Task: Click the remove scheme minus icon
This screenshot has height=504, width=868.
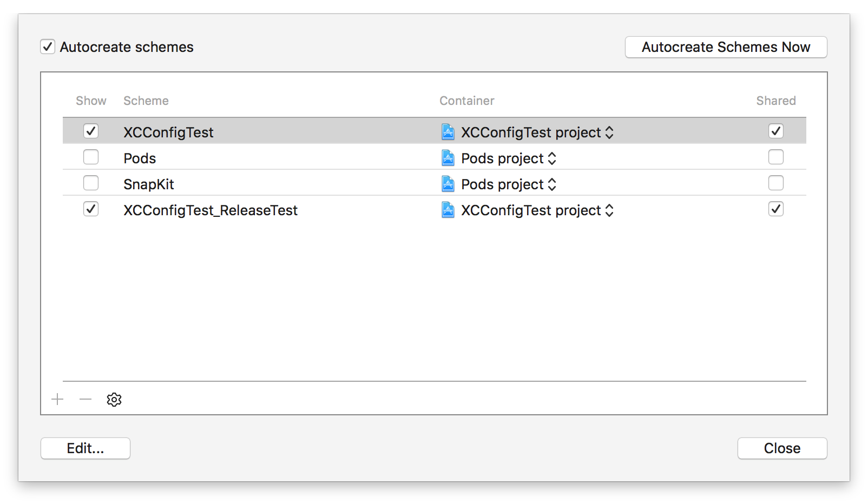Action: pyautogui.click(x=86, y=400)
